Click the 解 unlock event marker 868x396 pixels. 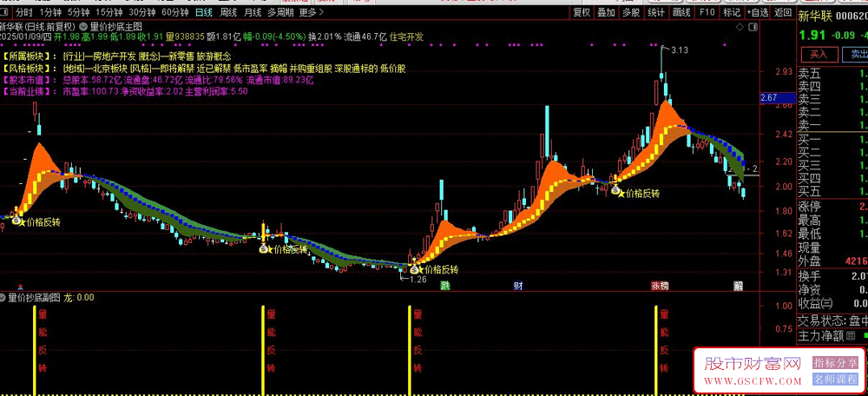pos(737,286)
